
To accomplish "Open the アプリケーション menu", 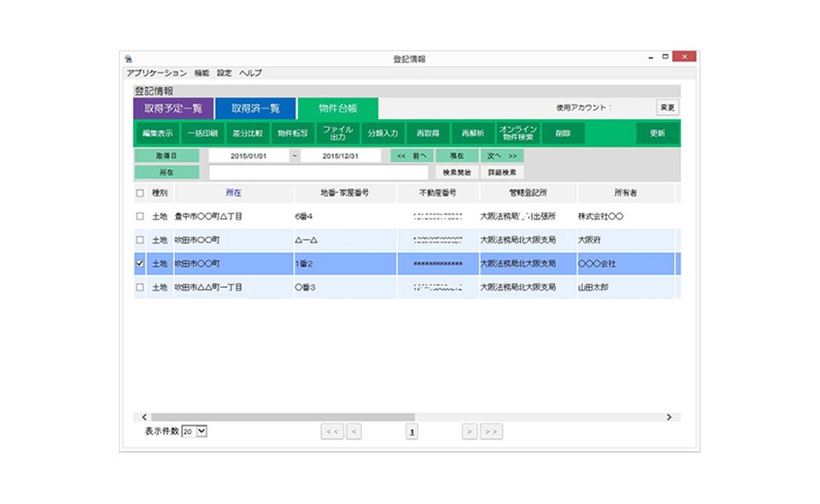I will pyautogui.click(x=155, y=73).
